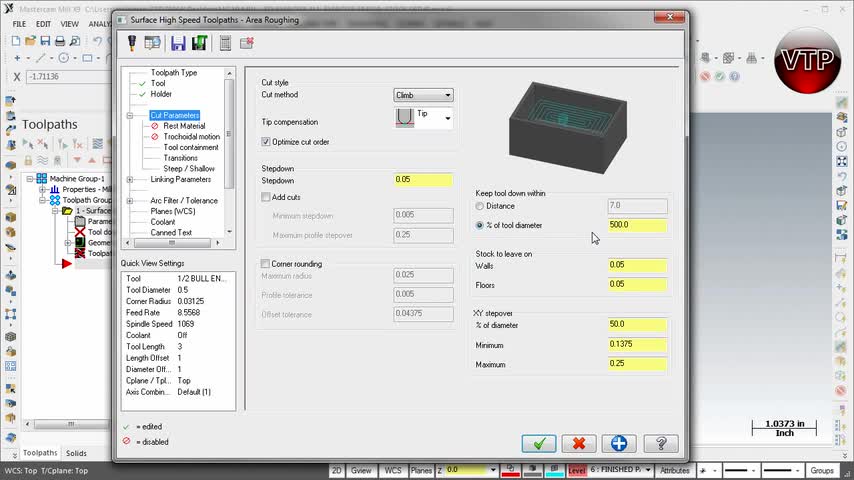Open the VIEW menu
Viewport: 854px width, 480px height.
[69, 24]
